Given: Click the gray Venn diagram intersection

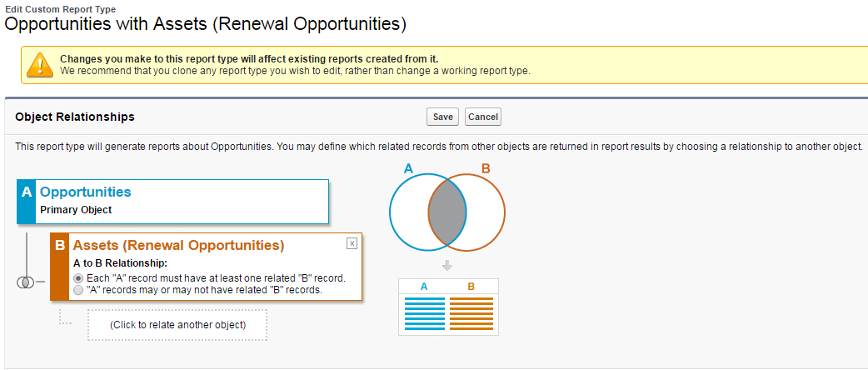Looking at the screenshot, I should pos(447,212).
